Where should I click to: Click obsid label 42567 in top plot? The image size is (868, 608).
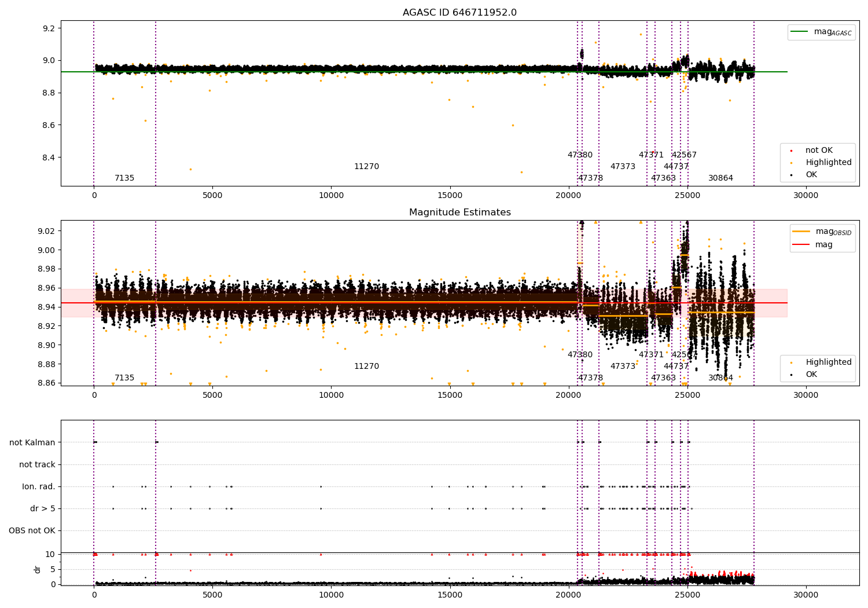[x=684, y=155]
